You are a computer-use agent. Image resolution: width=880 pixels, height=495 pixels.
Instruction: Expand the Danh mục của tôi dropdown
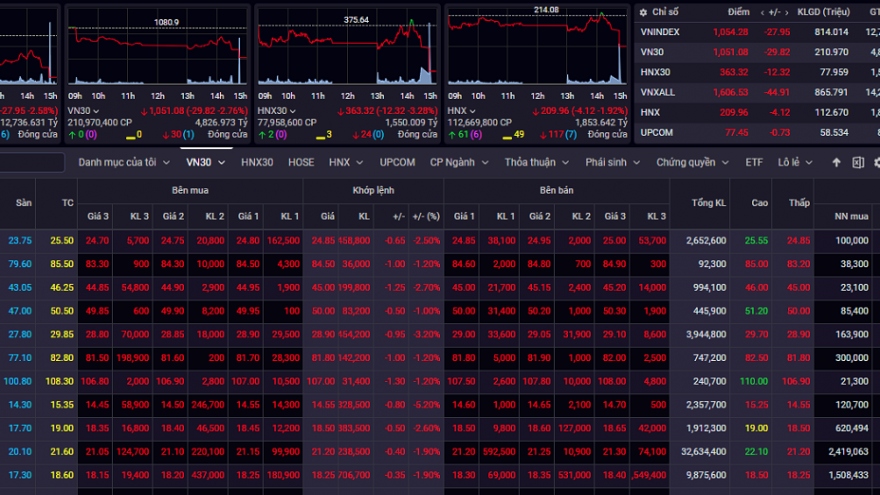pos(123,162)
